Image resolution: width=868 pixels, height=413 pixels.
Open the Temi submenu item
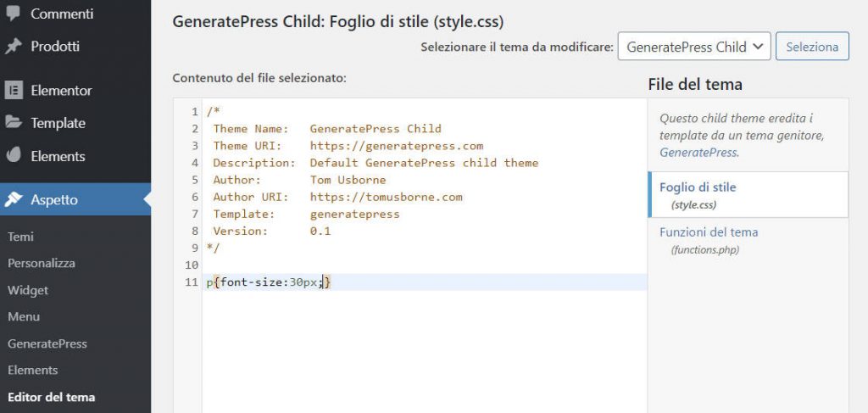coord(20,237)
